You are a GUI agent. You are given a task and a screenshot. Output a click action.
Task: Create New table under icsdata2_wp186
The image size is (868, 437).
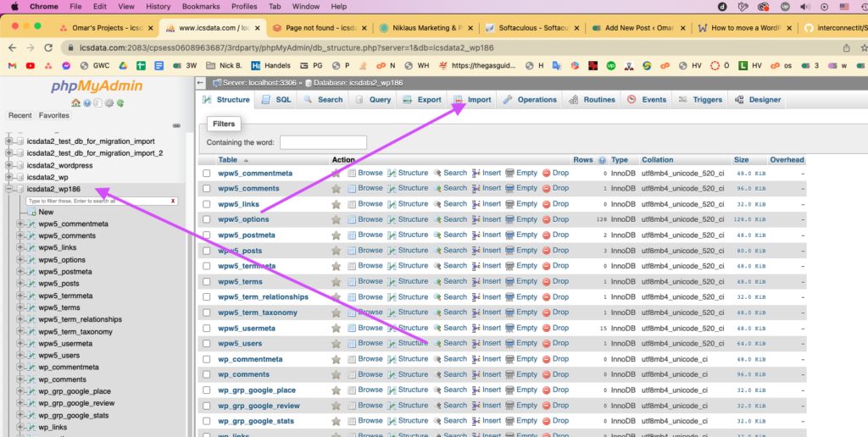click(x=46, y=212)
